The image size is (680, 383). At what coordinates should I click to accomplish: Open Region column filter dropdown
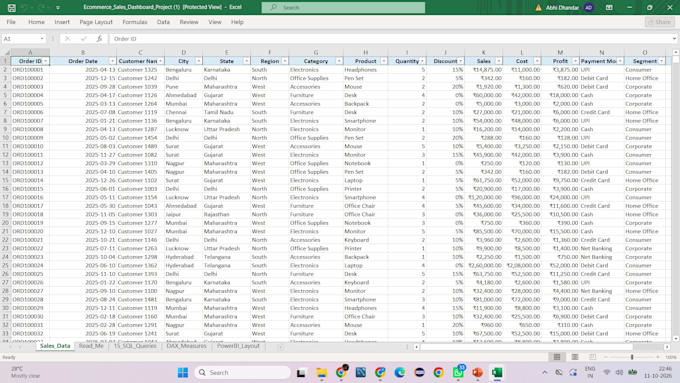tap(284, 61)
